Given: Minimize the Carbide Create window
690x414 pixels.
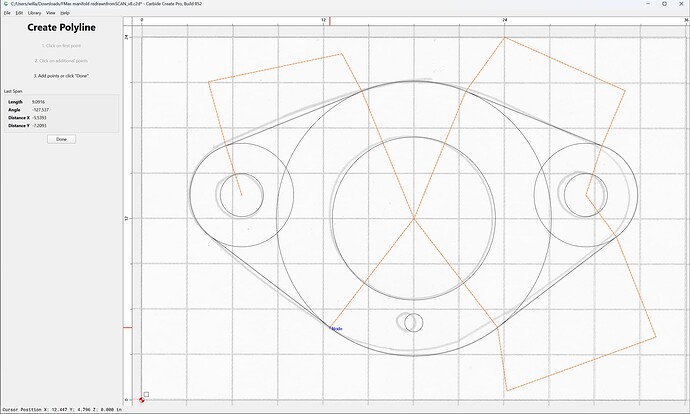Looking at the screenshot, I should (x=648, y=4).
